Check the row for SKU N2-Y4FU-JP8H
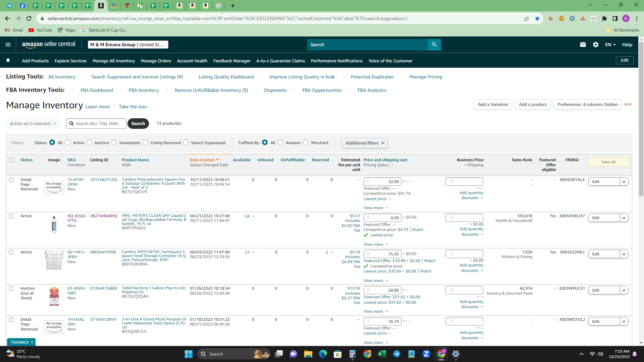 coord(11,252)
